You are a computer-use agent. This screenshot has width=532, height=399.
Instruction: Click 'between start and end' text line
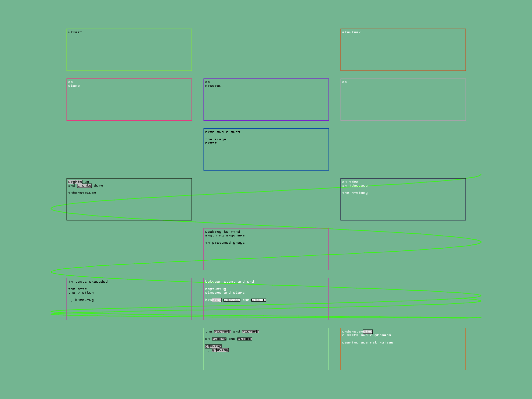(x=229, y=282)
